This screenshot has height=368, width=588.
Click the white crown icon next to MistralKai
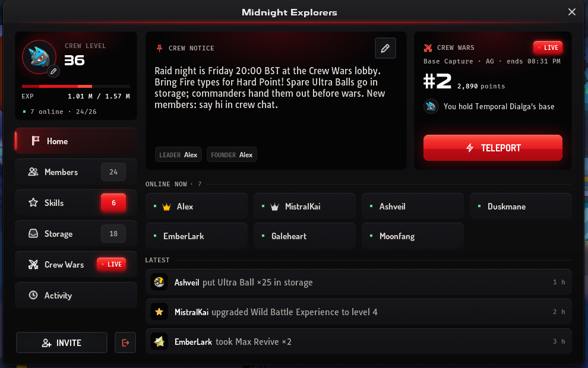(274, 207)
